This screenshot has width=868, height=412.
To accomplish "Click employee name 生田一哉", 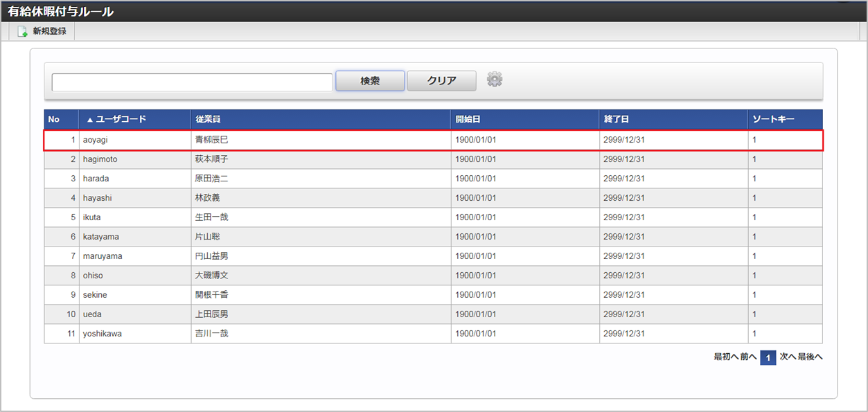I will tap(212, 217).
